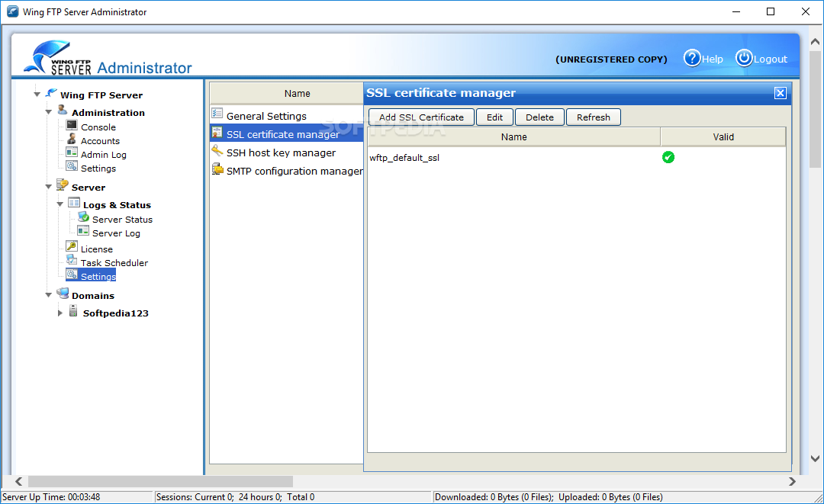
Task: Click the horizontal scrollbar thumb
Action: click(x=160, y=481)
